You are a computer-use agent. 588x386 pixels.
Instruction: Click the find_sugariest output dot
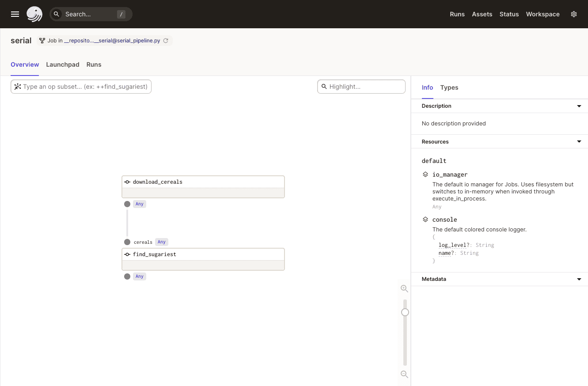coord(127,276)
